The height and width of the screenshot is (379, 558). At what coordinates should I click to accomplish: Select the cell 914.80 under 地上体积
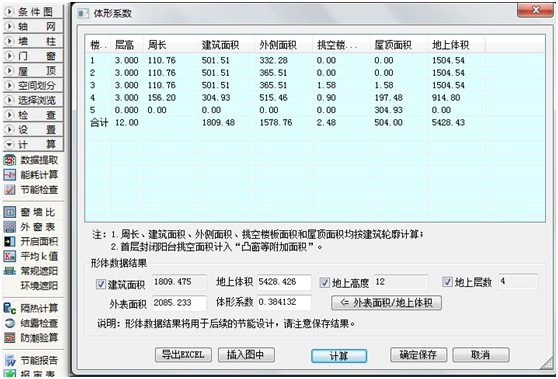point(446,98)
